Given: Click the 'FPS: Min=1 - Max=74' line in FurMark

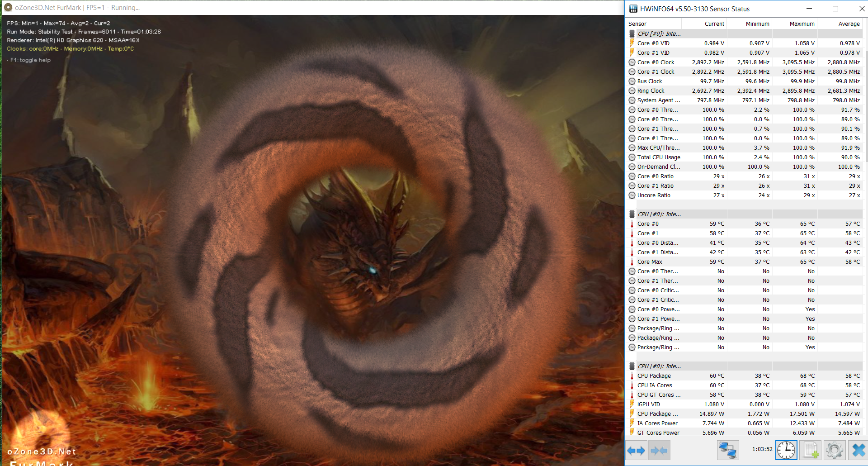Looking at the screenshot, I should [58, 23].
